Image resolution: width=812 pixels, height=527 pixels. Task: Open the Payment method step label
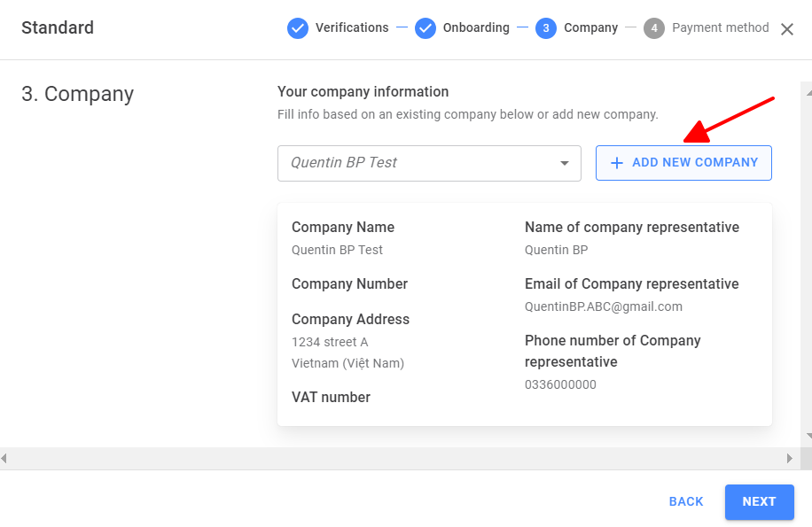point(721,27)
